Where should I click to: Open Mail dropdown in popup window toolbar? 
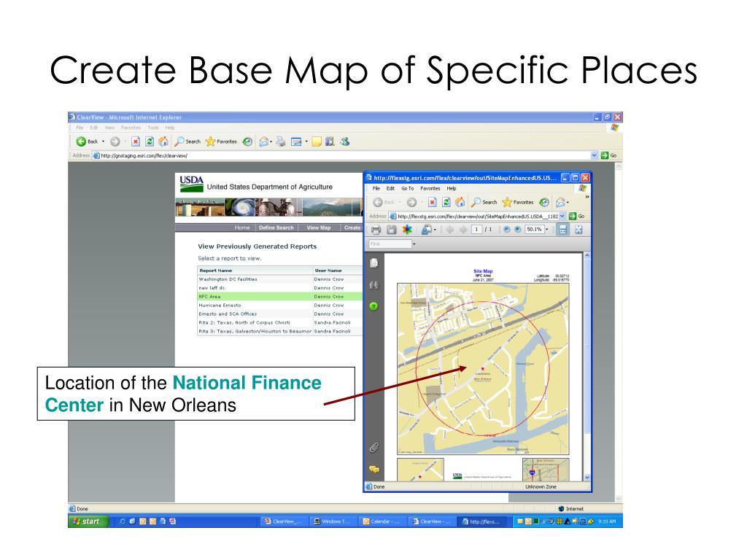562,203
